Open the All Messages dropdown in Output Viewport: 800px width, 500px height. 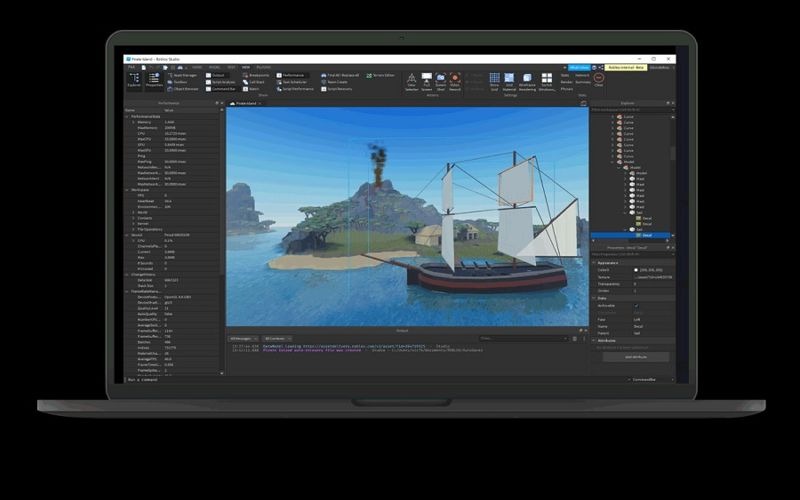coord(243,338)
